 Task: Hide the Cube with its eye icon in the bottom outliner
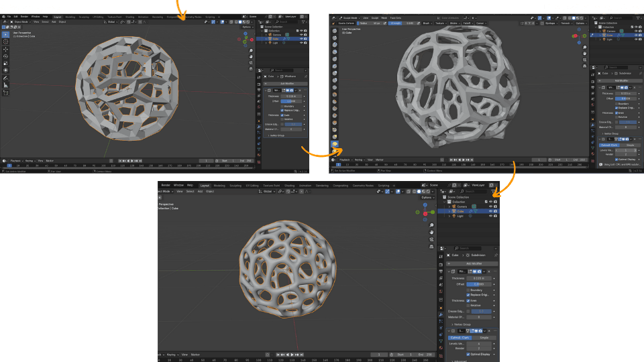[x=490, y=211]
